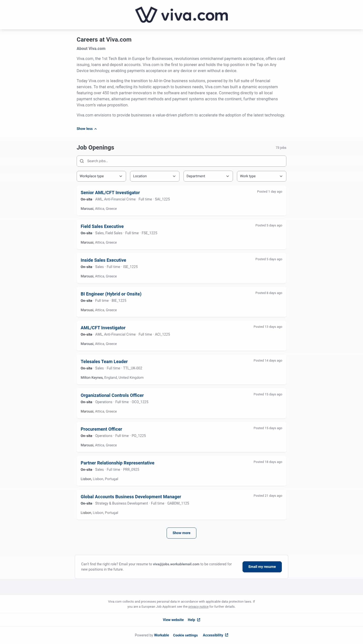The image size is (363, 644).
Task: Open the Field Sales Executive job
Action: (x=102, y=226)
